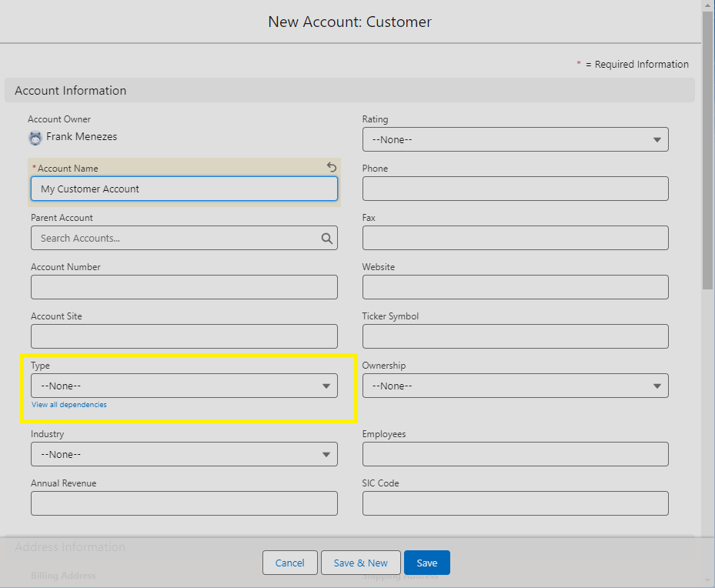Click the Account Number input field
Image resolution: width=715 pixels, height=588 pixels.
pos(184,287)
